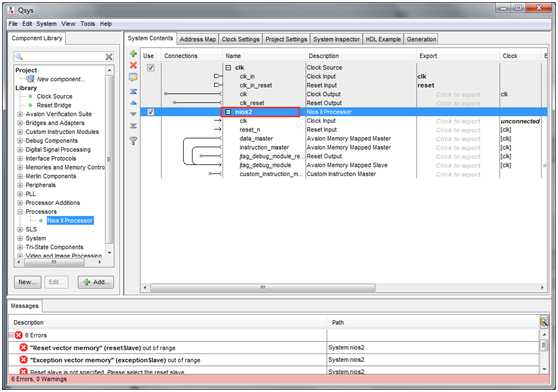Collapse the nios2 component row

[x=228, y=112]
